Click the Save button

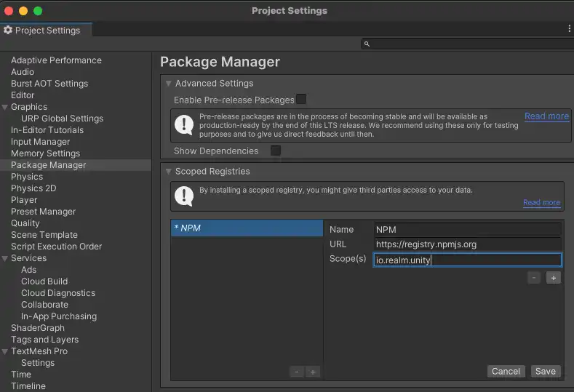click(545, 371)
